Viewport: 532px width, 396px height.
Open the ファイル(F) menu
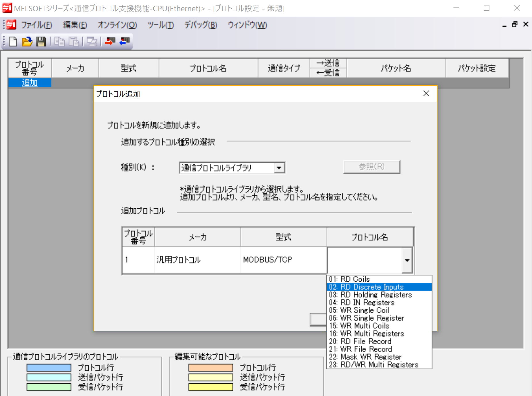point(37,25)
